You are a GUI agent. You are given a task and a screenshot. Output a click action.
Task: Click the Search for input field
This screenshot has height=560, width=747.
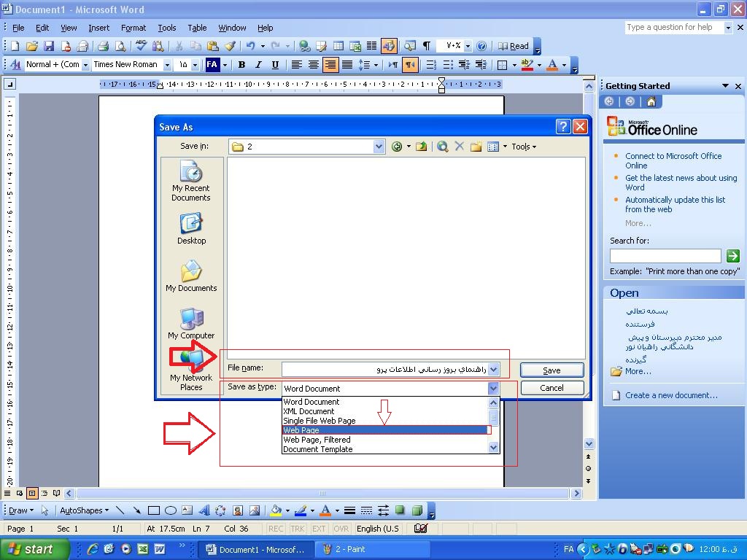tap(665, 256)
